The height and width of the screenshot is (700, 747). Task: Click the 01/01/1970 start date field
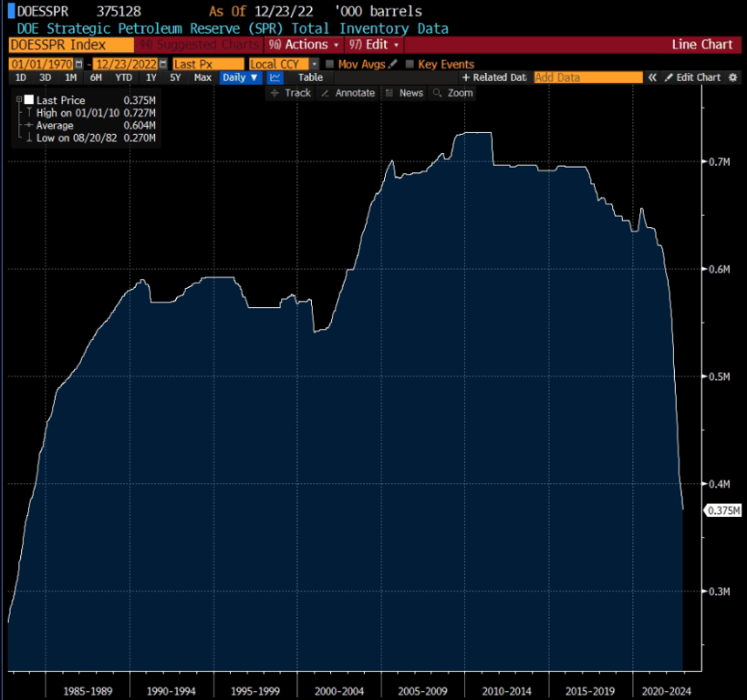41,64
